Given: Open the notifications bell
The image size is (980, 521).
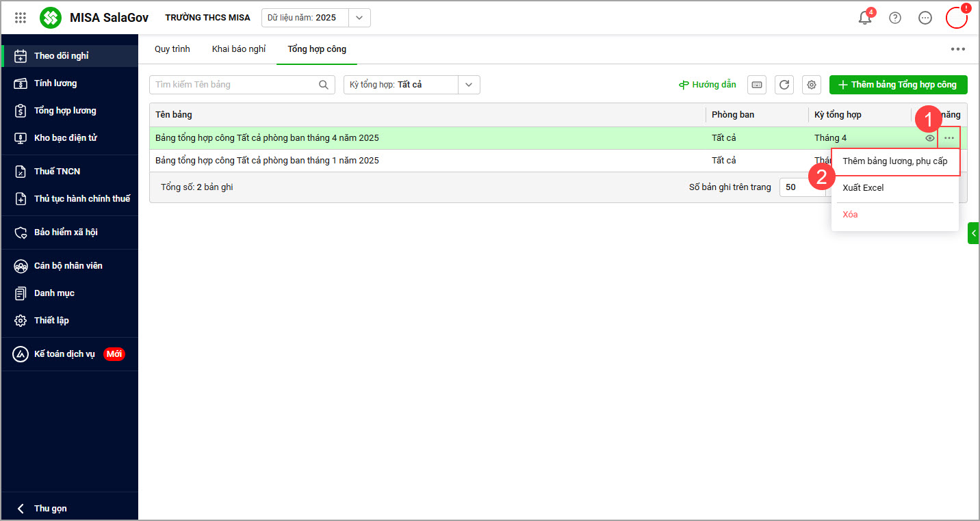Looking at the screenshot, I should (865, 18).
